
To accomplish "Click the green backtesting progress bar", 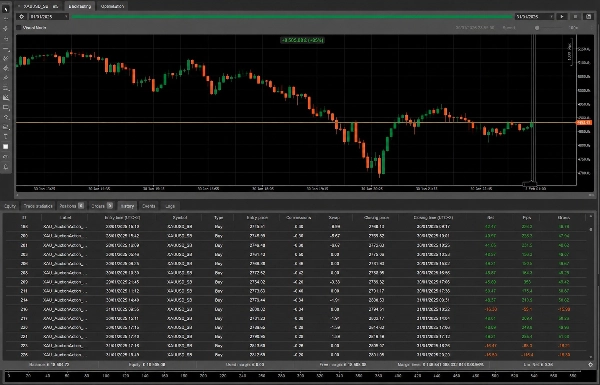I will point(291,16).
